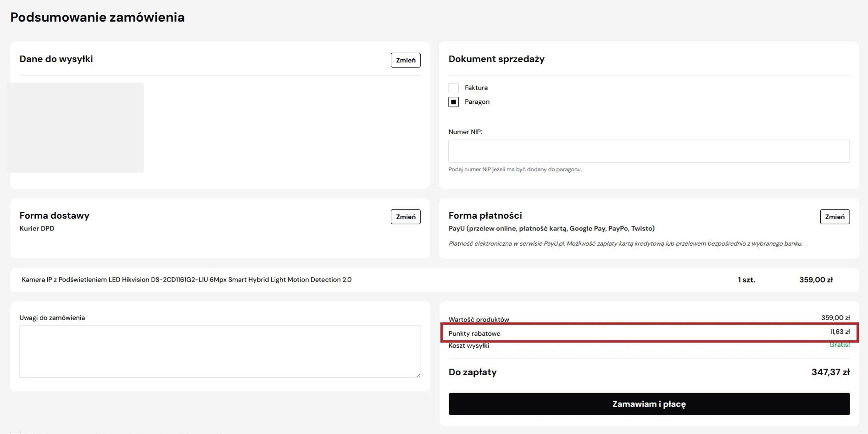Change delivery method via Zmień button
The height and width of the screenshot is (434, 868).
pyautogui.click(x=406, y=217)
